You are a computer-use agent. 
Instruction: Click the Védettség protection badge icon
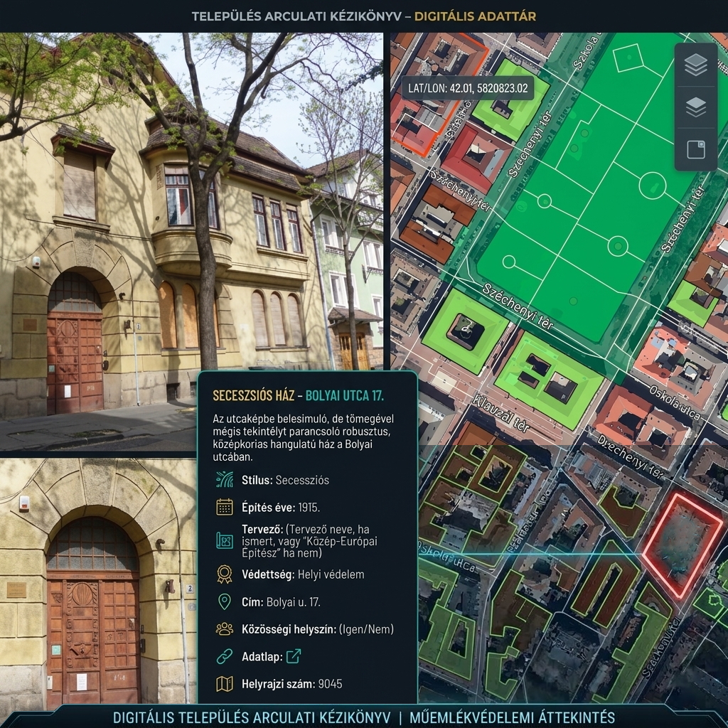point(225,573)
